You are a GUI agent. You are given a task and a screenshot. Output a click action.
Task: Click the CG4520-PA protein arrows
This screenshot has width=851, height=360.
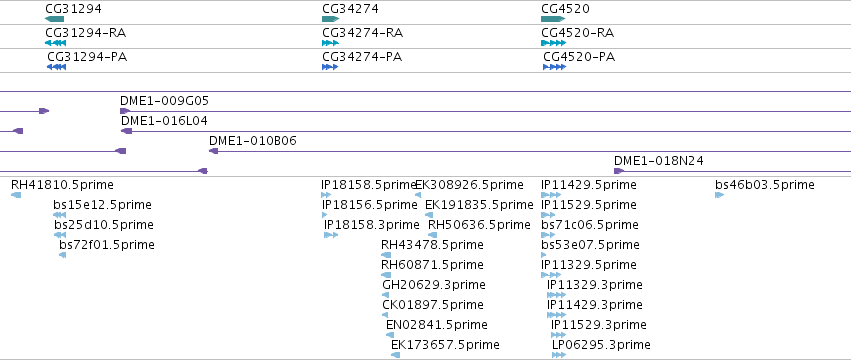[x=555, y=67]
